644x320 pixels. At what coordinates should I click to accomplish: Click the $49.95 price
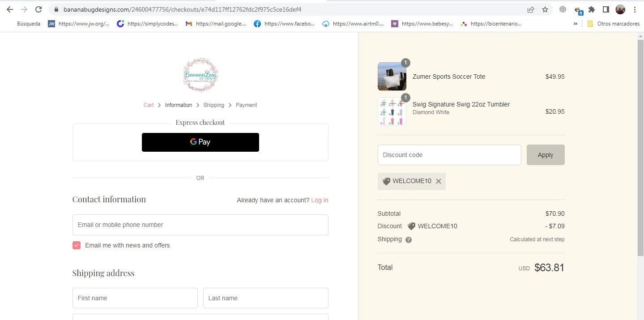point(555,77)
